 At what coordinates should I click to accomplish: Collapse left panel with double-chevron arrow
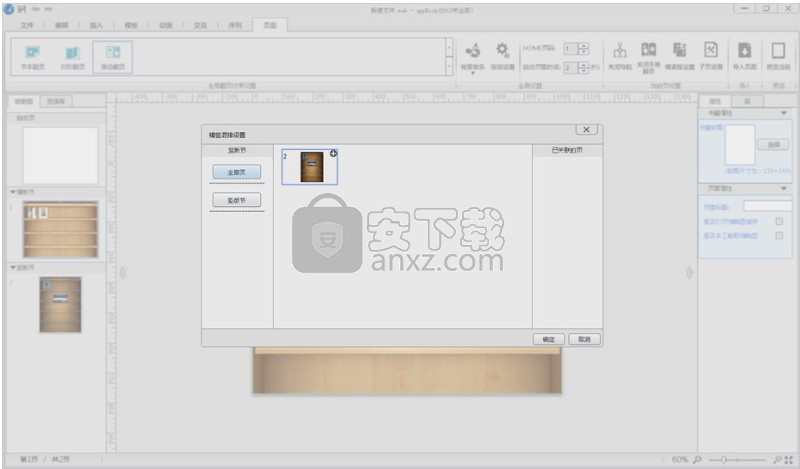pyautogui.click(x=123, y=273)
